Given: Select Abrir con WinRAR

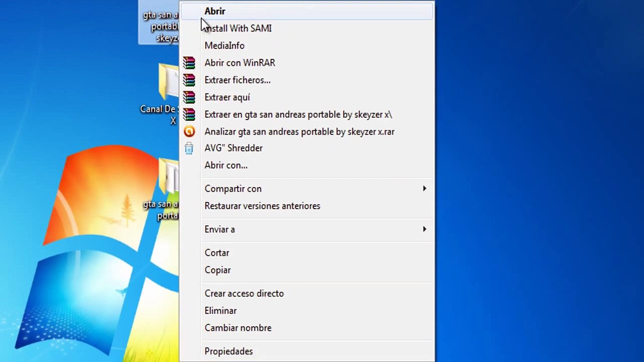Looking at the screenshot, I should coord(306,63).
